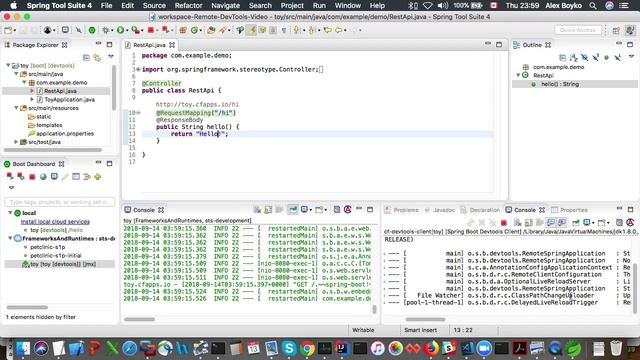Click the green Boot Dashboard toolbar icon
The image size is (640, 360).
point(92,30)
